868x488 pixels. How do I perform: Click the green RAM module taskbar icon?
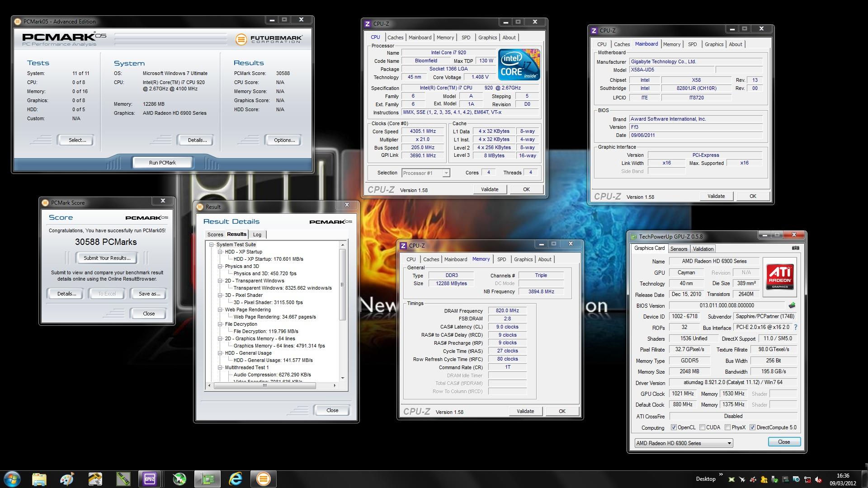123,479
